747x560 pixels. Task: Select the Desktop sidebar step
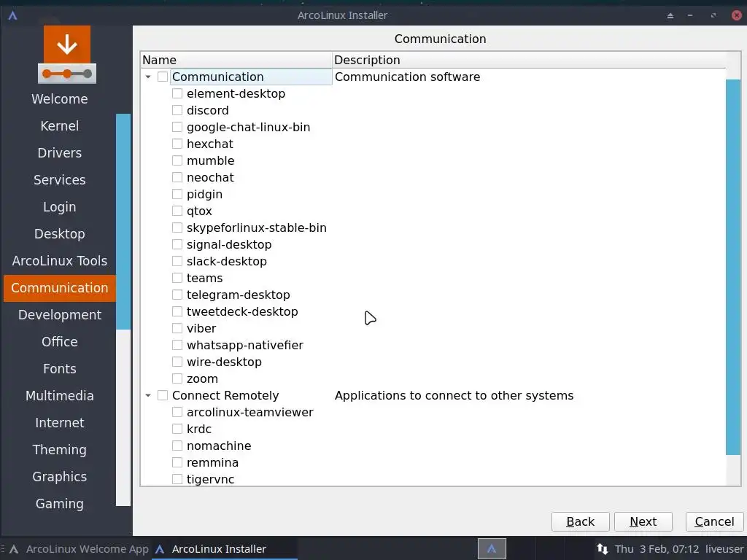click(x=60, y=234)
